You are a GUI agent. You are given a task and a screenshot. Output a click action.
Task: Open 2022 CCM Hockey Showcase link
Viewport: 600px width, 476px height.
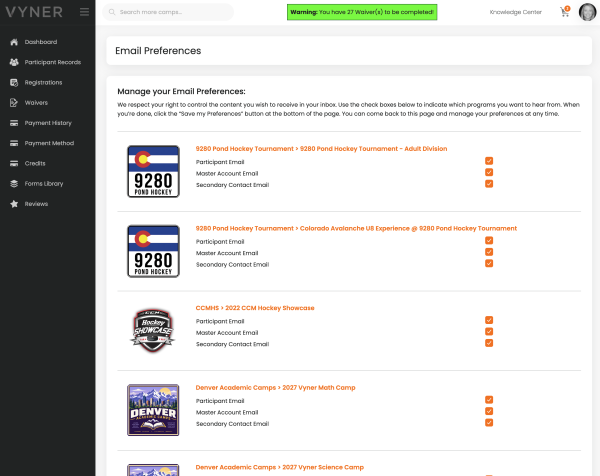coord(255,308)
